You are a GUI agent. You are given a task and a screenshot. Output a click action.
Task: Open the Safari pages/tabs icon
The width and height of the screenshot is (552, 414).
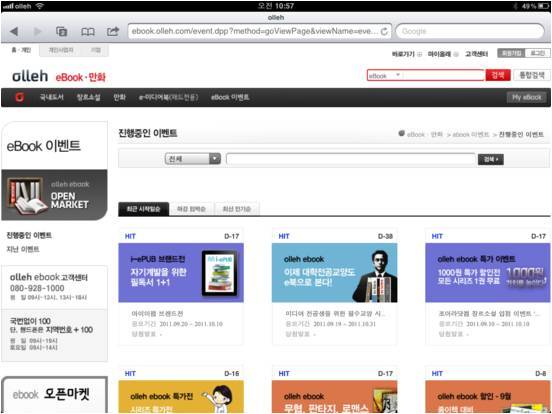coord(62,31)
